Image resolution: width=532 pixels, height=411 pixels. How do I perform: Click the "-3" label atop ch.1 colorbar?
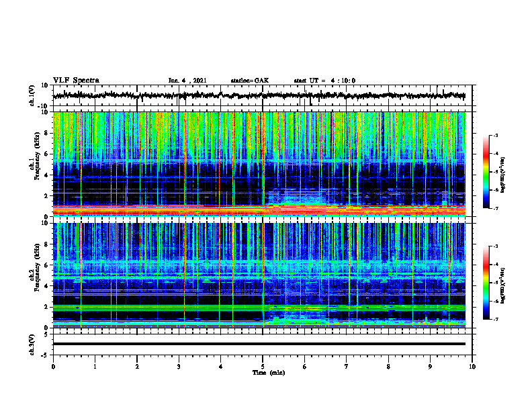[x=495, y=136]
